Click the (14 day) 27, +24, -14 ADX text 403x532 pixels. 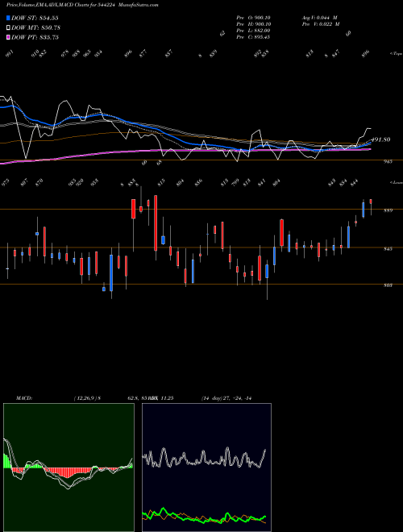226,398
